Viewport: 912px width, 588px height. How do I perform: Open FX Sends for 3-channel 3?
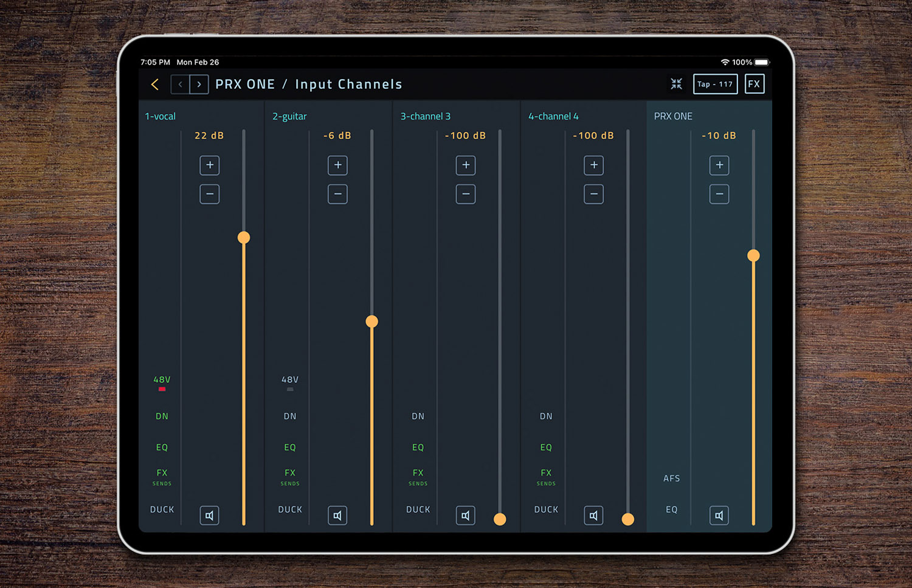coord(418,476)
